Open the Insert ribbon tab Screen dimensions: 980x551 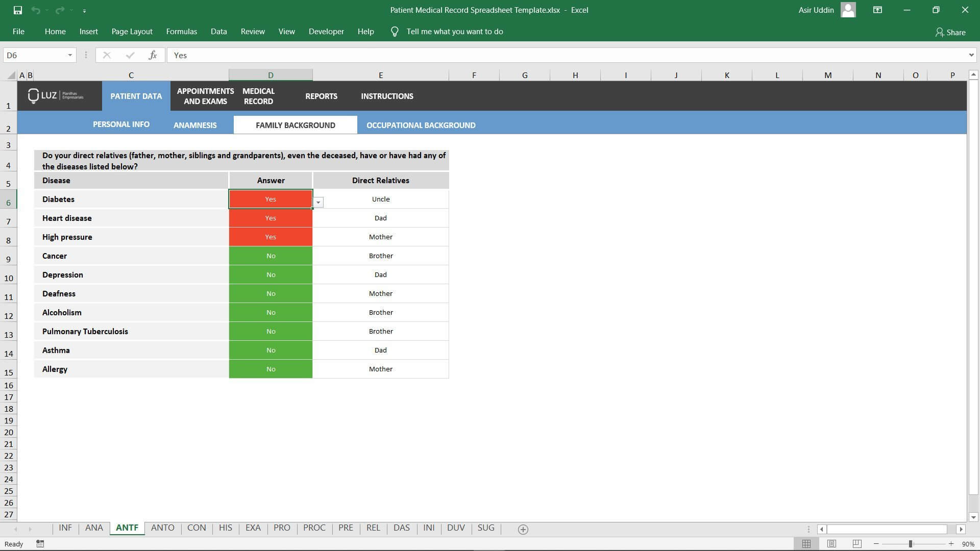(x=88, y=32)
